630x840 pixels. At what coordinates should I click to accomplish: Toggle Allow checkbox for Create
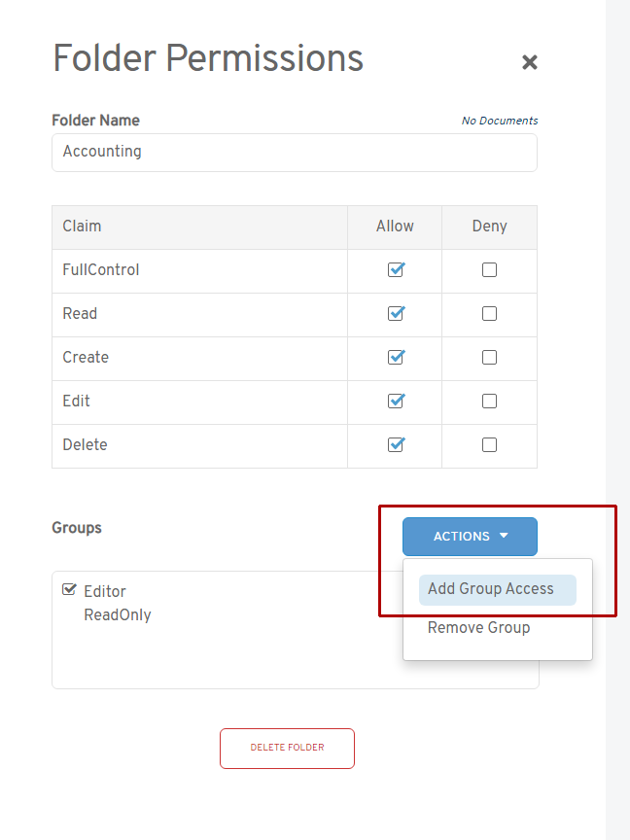[x=396, y=358]
